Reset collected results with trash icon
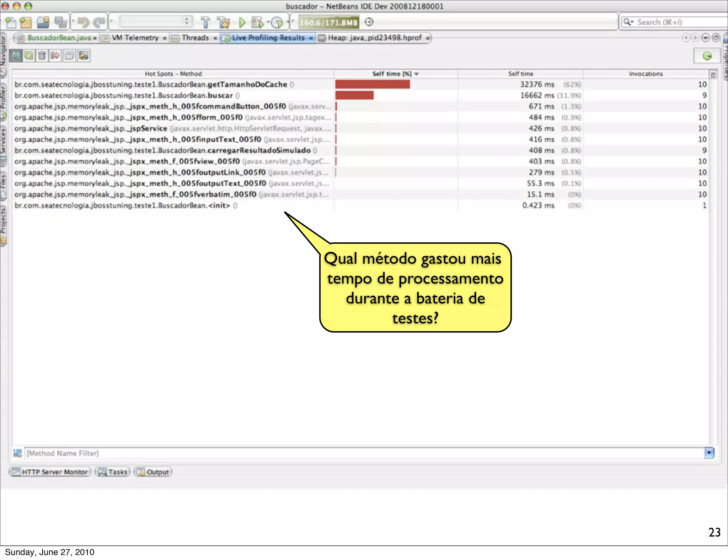This screenshot has width=728, height=560. coord(42,56)
